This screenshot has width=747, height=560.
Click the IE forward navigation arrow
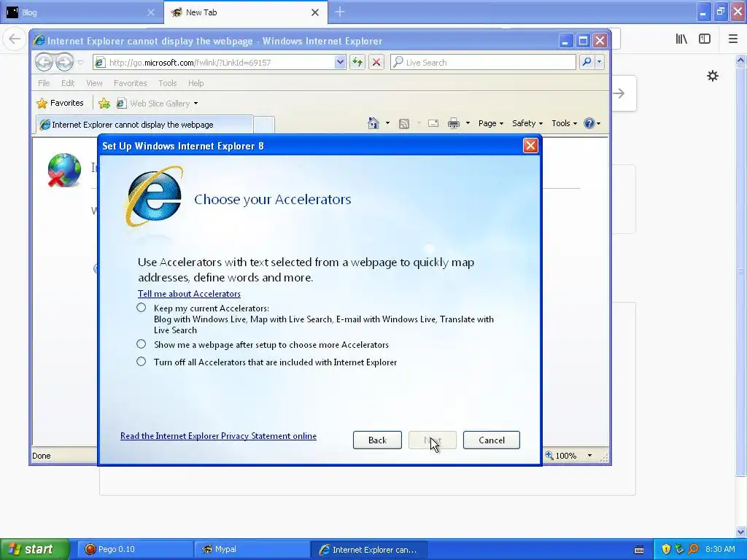click(64, 62)
